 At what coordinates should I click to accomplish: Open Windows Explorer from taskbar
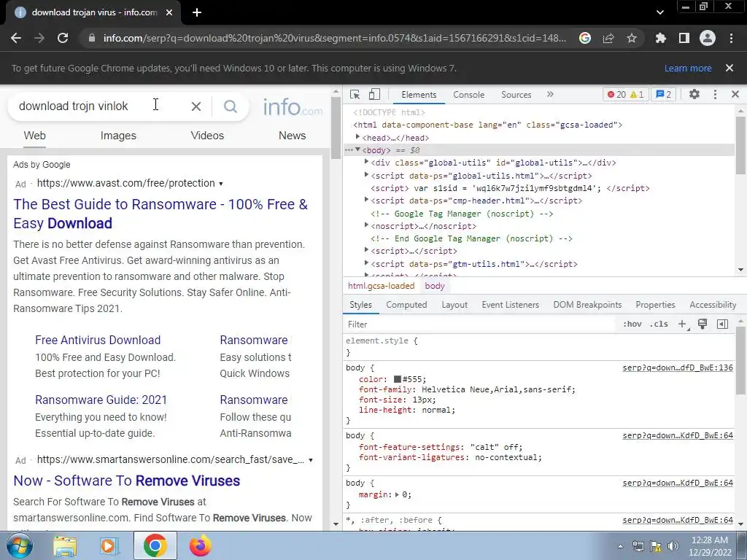pyautogui.click(x=65, y=545)
